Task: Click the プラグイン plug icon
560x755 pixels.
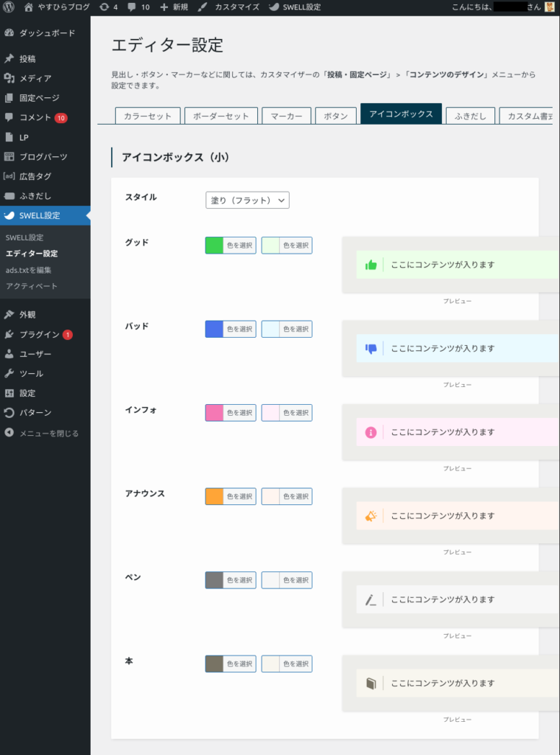Action: pyautogui.click(x=9, y=334)
